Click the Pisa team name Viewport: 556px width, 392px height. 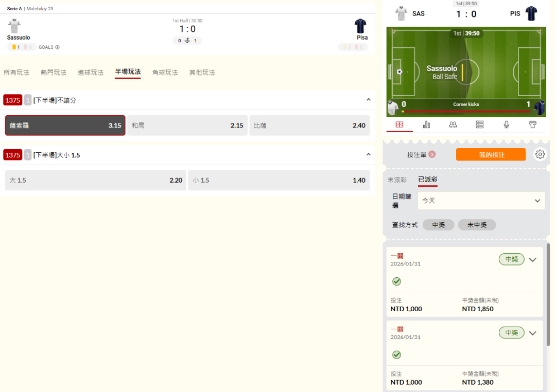click(362, 38)
